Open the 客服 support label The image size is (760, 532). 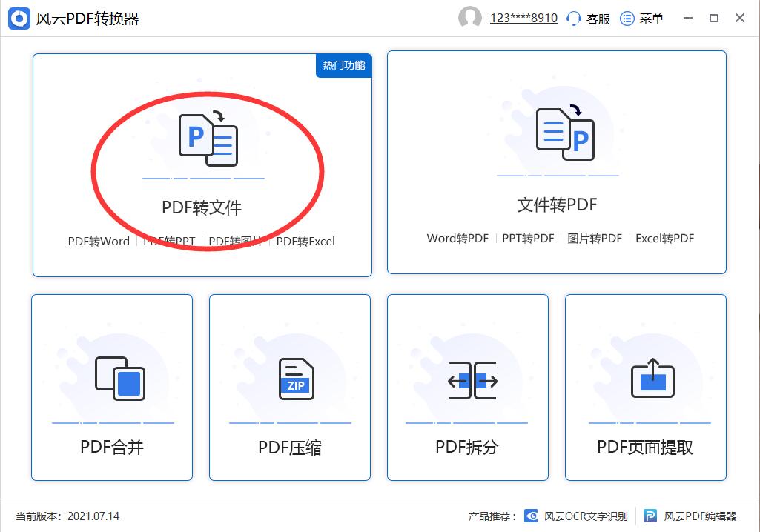click(598, 19)
